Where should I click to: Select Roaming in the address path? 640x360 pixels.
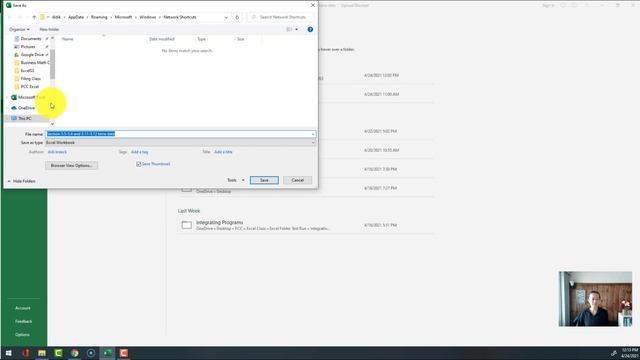[x=99, y=17]
